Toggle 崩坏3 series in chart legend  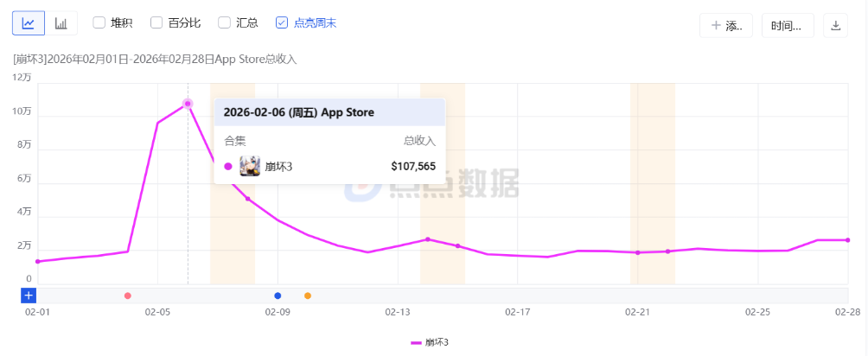click(430, 342)
